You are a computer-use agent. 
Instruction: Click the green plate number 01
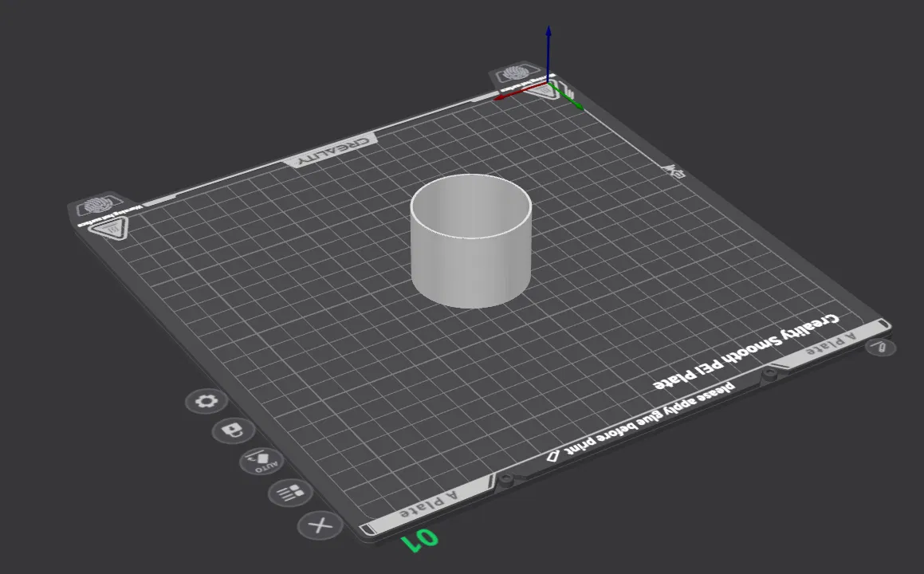(420, 540)
